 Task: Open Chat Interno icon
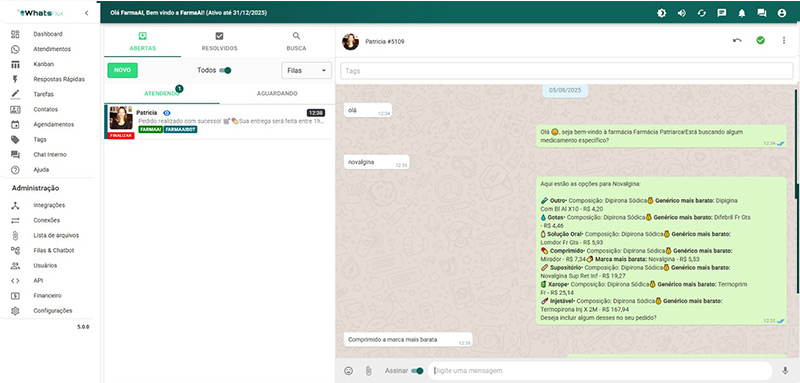15,155
